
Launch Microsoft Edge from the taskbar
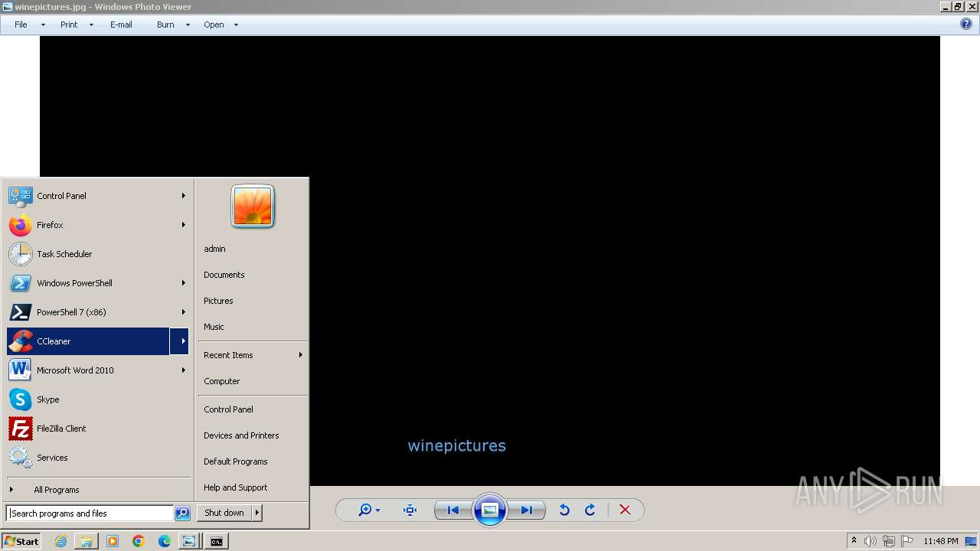(x=165, y=541)
